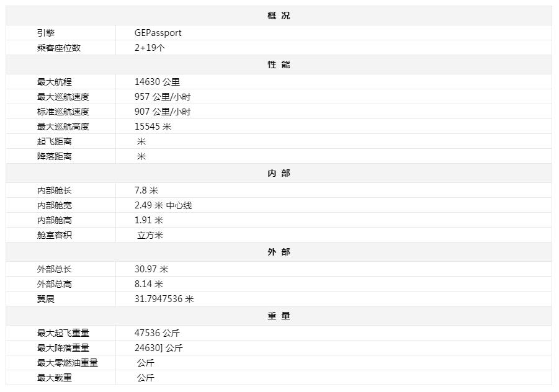Click the 重量 section header

(279, 316)
